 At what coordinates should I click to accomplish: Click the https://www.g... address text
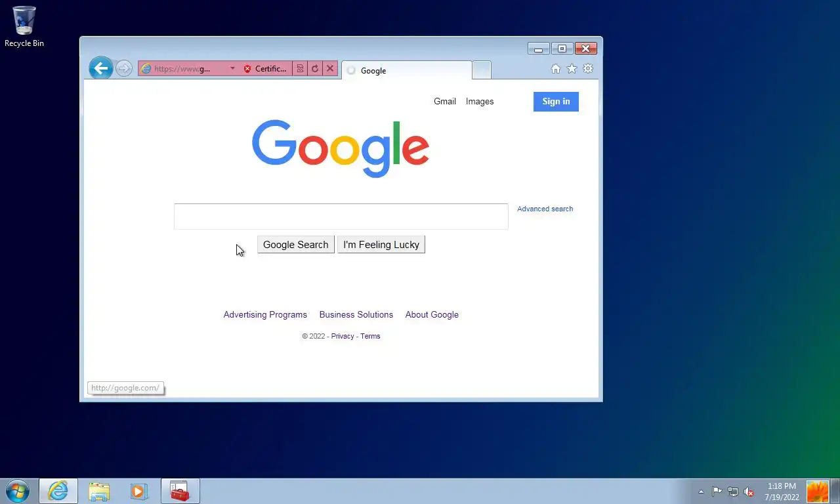coord(182,69)
